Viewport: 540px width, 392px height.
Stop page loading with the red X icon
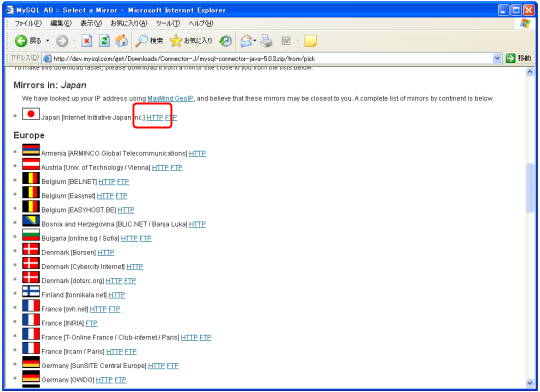(x=86, y=41)
